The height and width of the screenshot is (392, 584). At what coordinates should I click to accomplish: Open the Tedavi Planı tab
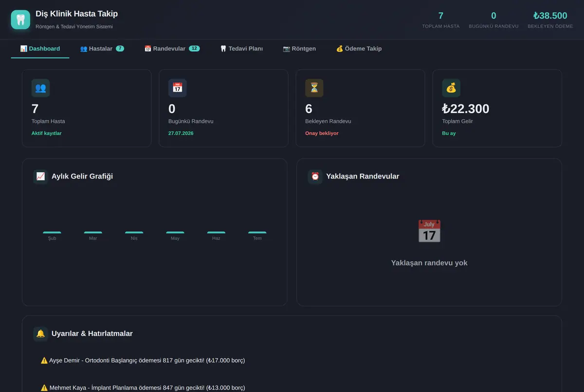click(x=241, y=49)
